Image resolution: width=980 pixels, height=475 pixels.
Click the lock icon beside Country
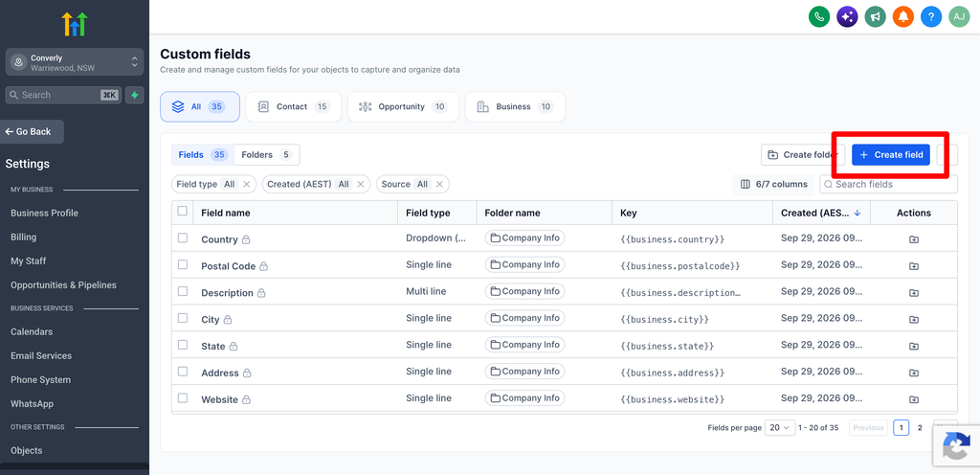[246, 239]
